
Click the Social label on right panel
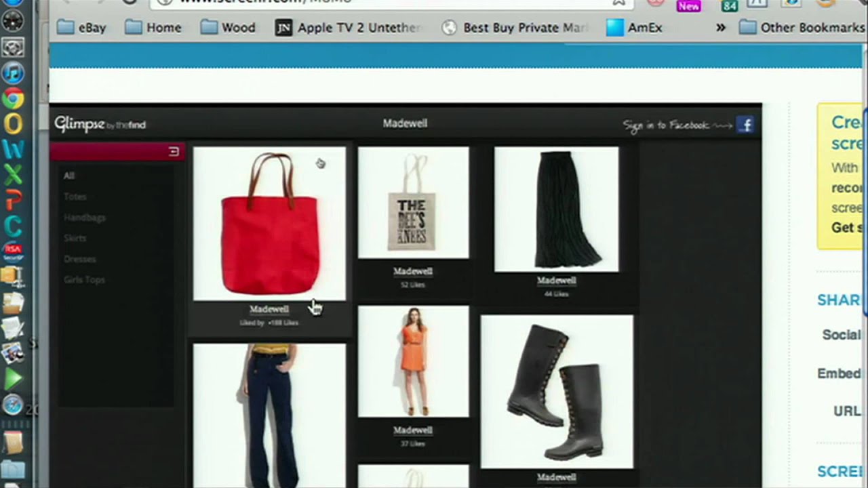click(x=841, y=335)
